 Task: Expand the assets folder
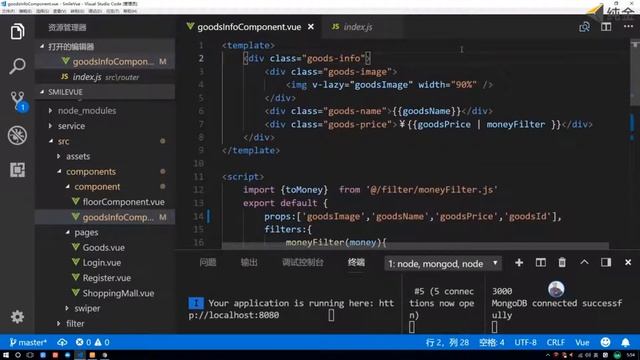(x=59, y=156)
